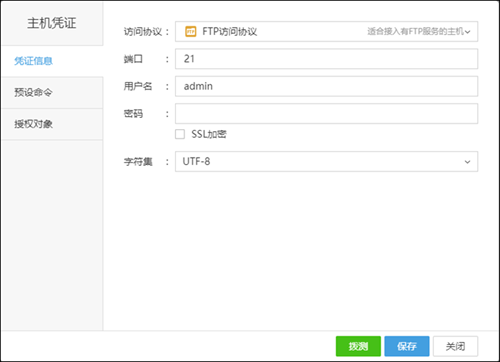Click the SSL加密 label text

(x=209, y=134)
